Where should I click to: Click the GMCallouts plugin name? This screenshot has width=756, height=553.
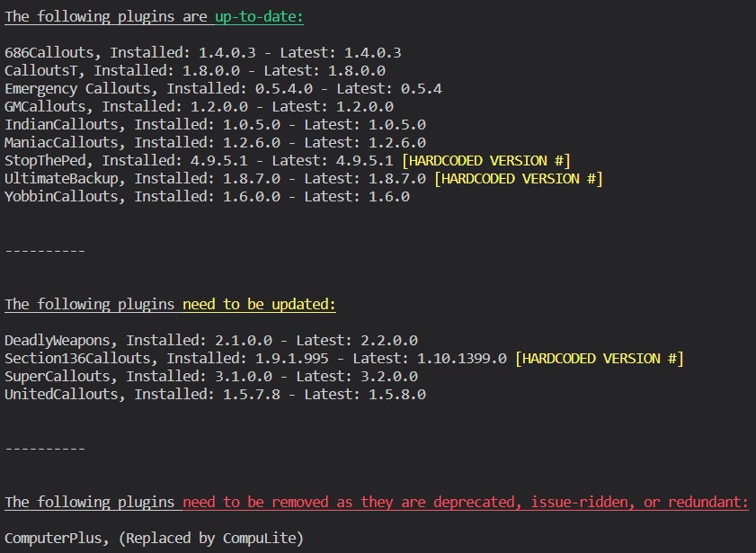(x=49, y=107)
